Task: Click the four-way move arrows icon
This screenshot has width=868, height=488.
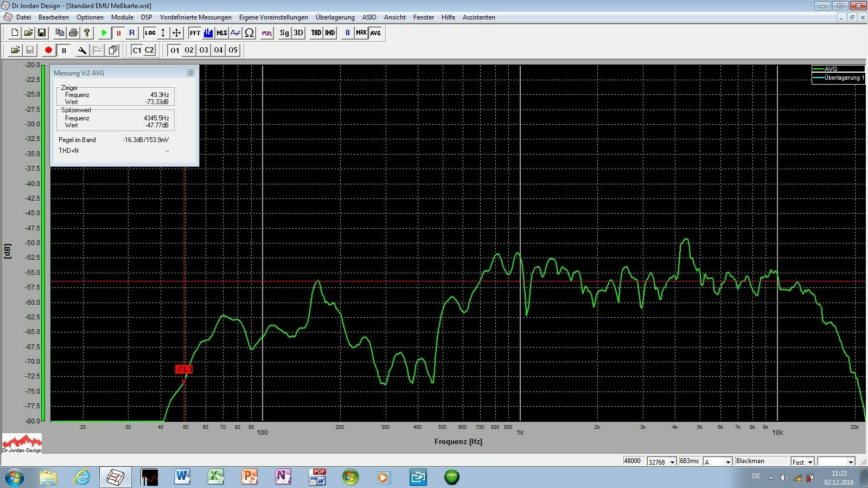Action: [x=177, y=33]
